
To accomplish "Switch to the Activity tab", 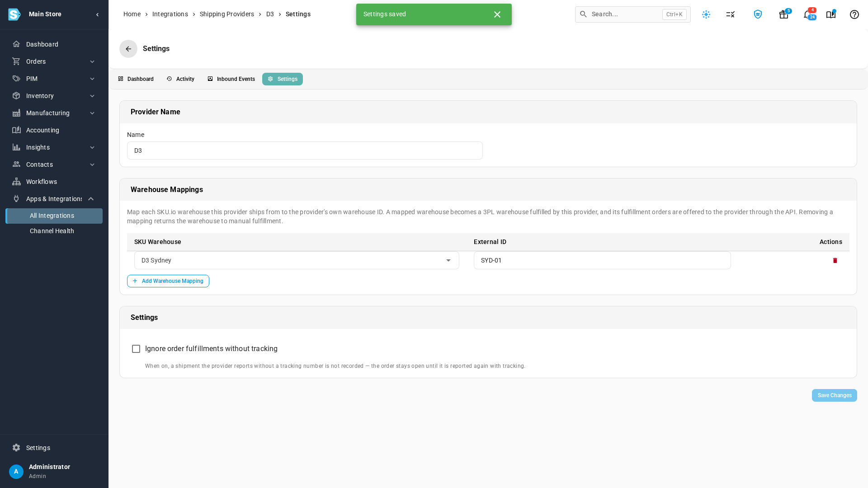I will tap(181, 79).
